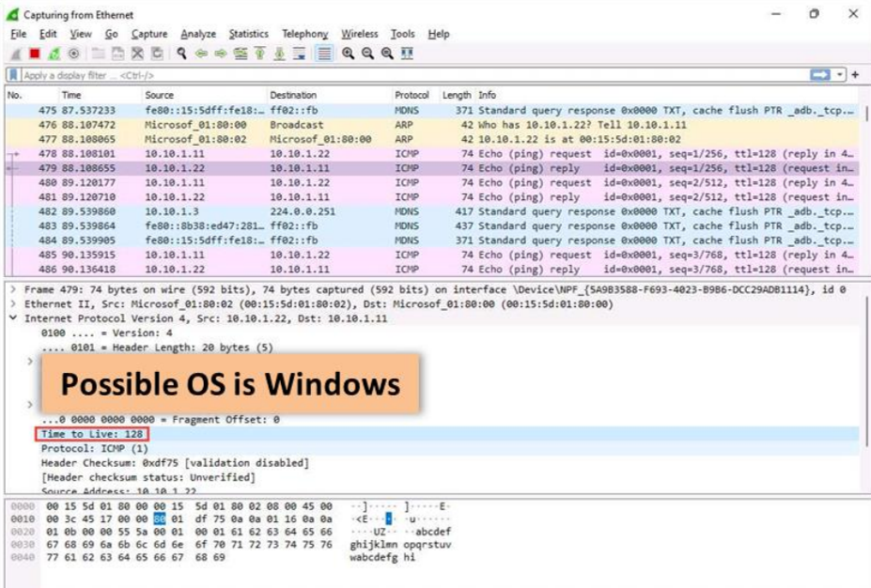Toggle auto-scroll during live capture icon
Image resolution: width=871 pixels, height=588 pixels.
pos(299,54)
